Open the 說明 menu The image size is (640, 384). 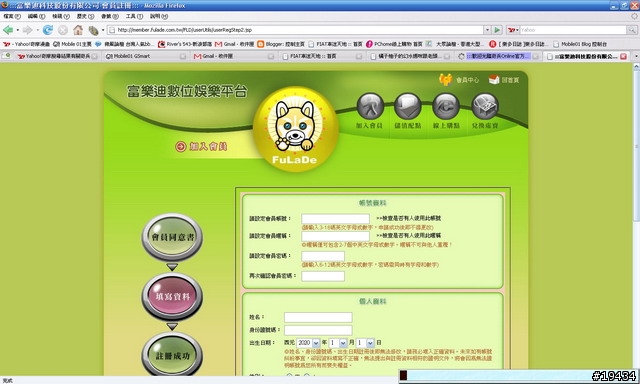[x=159, y=16]
